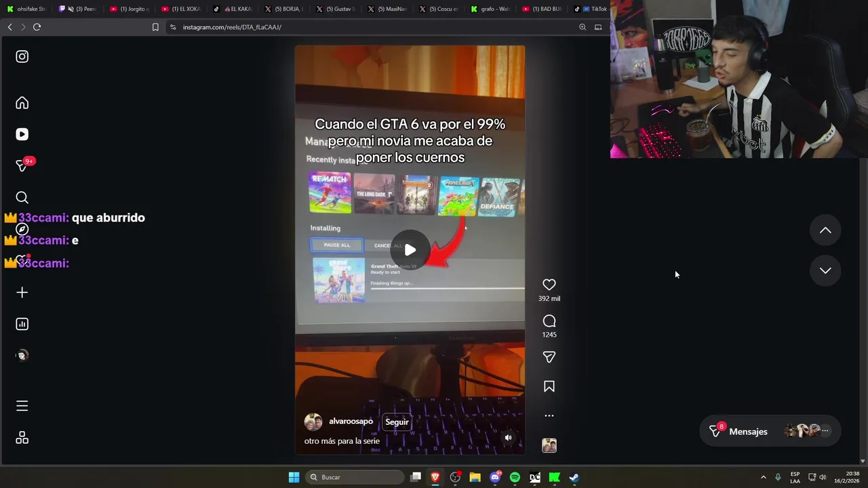The image size is (868, 488).
Task: Open the Explore compass icon
Action: pos(22,229)
